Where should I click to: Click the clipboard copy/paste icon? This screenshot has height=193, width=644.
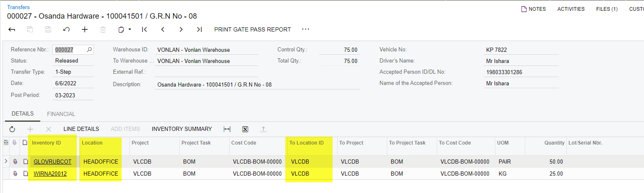tap(121, 30)
